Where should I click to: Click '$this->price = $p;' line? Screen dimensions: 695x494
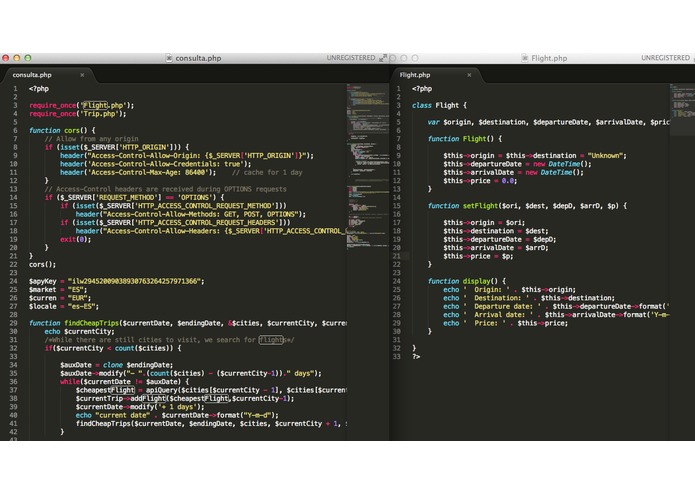(478, 257)
